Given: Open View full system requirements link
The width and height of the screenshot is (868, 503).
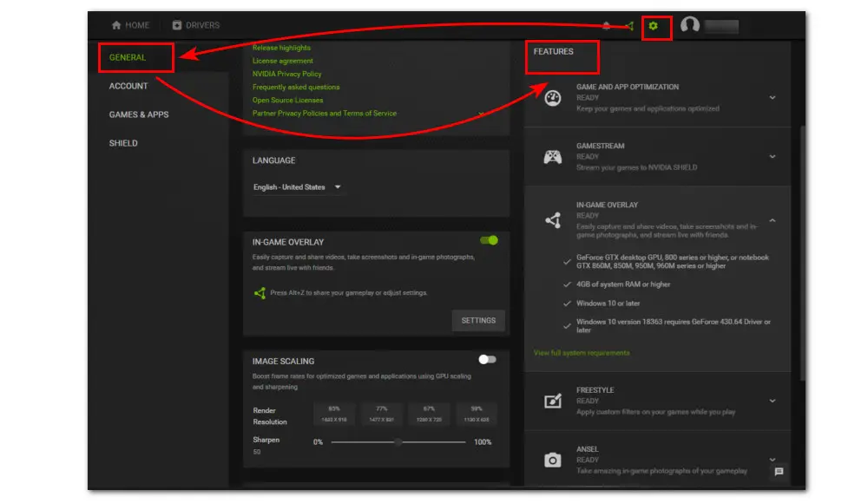Looking at the screenshot, I should pos(582,353).
